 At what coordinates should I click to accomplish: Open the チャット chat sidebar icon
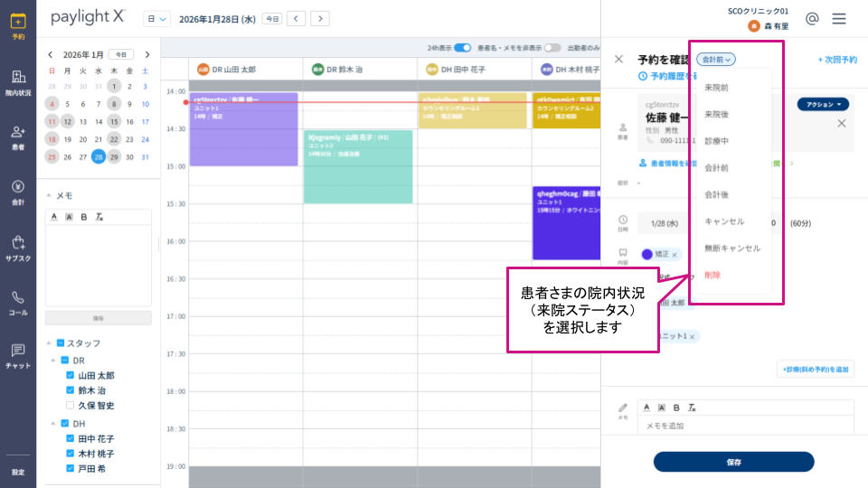[18, 356]
